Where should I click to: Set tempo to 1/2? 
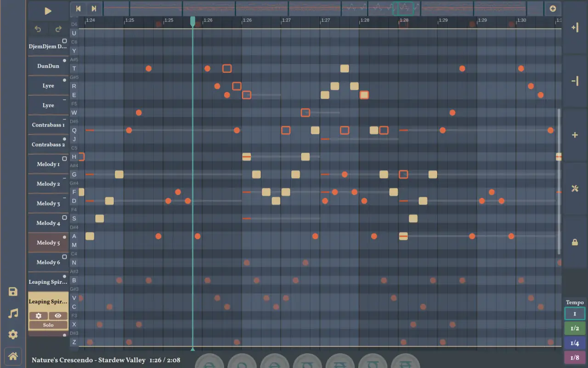click(x=575, y=328)
